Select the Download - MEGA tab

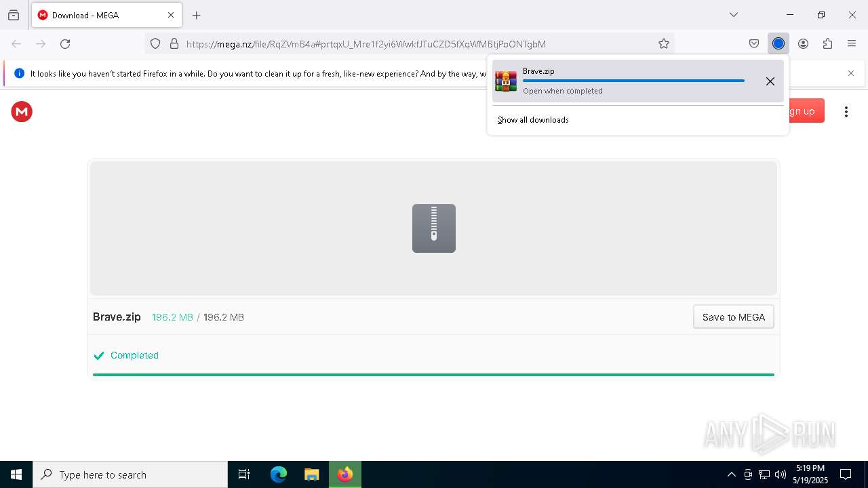(x=106, y=15)
